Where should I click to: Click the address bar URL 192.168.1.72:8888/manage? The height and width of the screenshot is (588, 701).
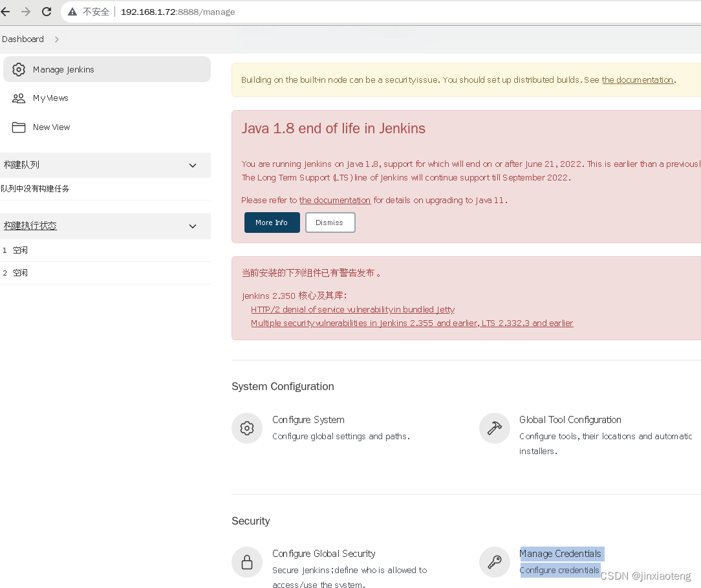tap(177, 12)
